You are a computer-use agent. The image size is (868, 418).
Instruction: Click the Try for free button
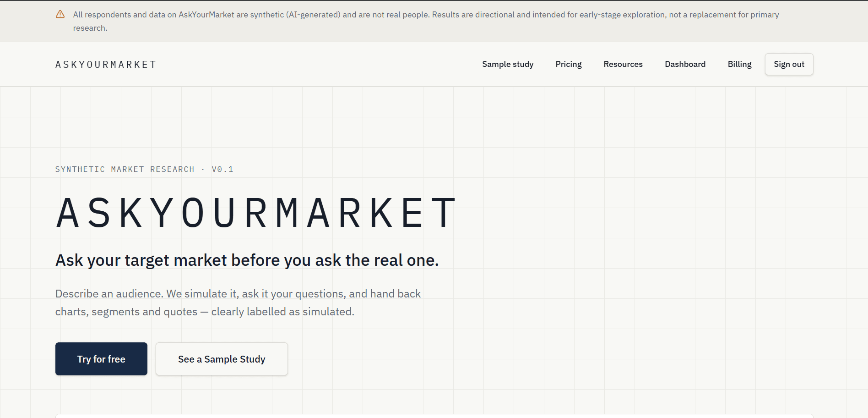(x=101, y=359)
